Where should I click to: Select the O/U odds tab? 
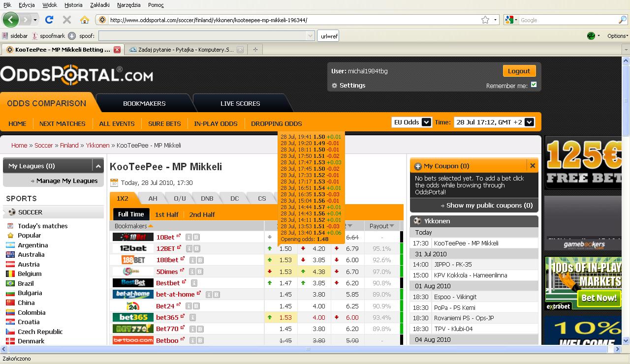[180, 198]
